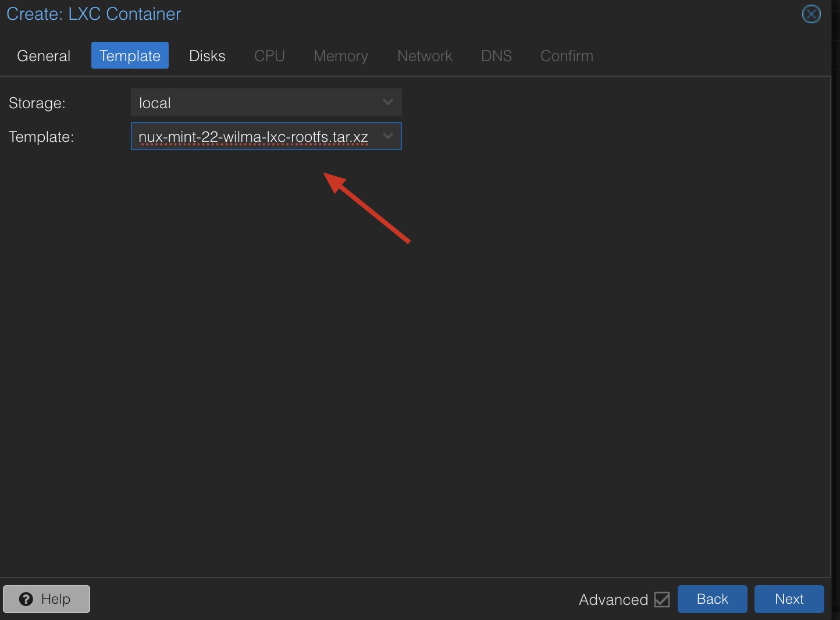Click the Next button
This screenshot has width=840, height=620.
pyautogui.click(x=789, y=599)
